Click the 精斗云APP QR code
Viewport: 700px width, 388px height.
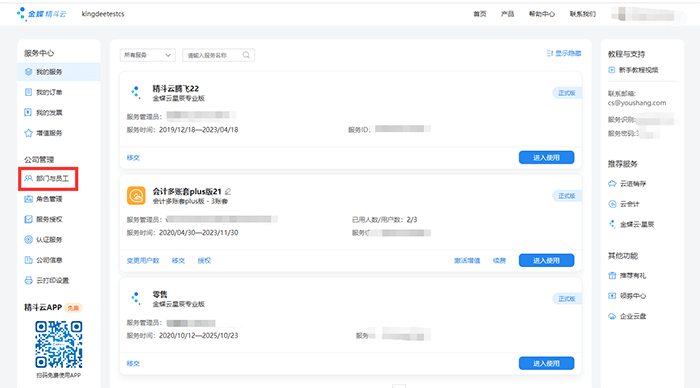(x=58, y=344)
